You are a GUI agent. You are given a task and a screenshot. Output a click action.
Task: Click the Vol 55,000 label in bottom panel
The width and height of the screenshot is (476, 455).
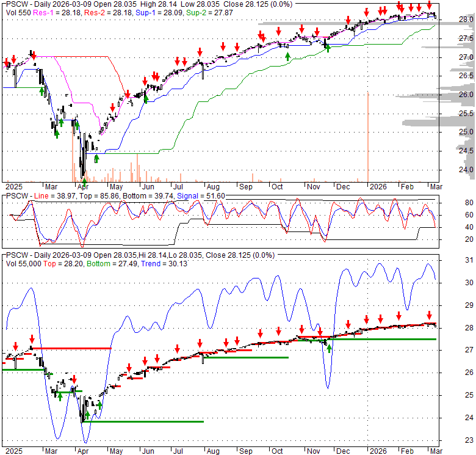coord(22,263)
